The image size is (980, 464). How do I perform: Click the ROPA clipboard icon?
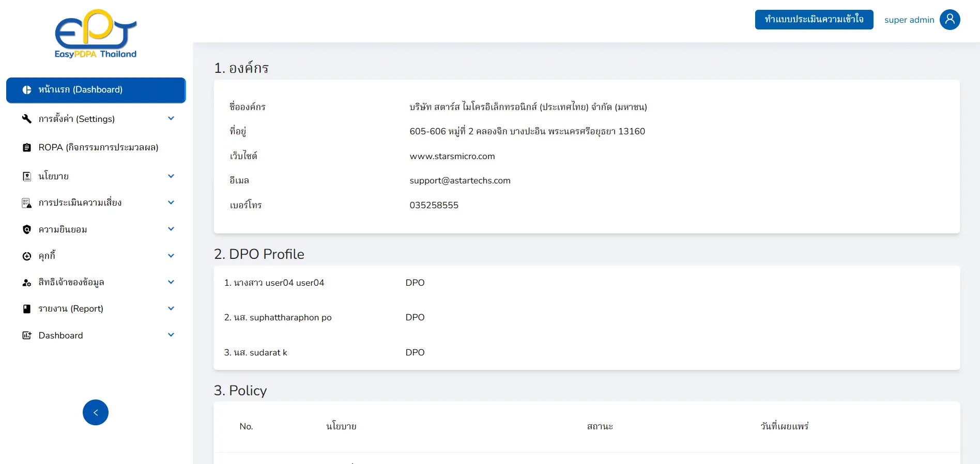tap(27, 148)
